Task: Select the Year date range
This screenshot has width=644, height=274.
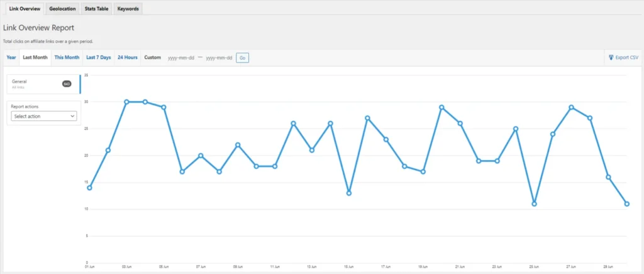Action: (x=11, y=57)
